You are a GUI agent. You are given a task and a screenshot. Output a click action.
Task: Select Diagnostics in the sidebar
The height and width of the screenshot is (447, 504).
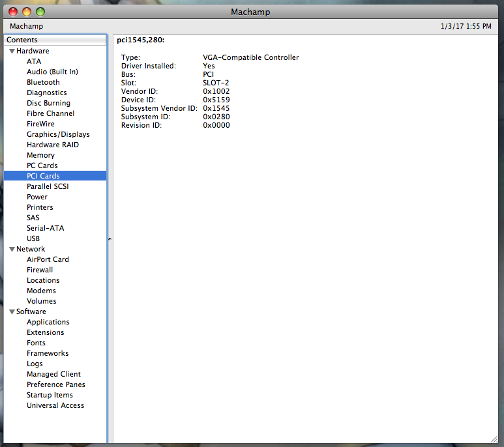pyautogui.click(x=46, y=93)
